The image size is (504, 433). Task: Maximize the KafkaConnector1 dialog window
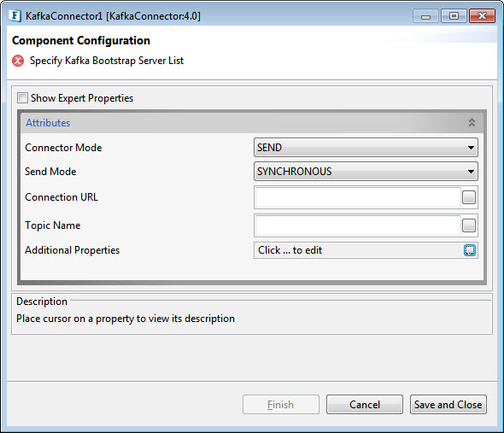click(454, 16)
